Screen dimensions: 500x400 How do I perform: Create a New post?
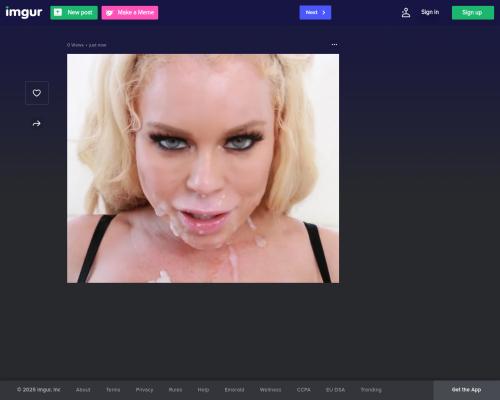coord(74,13)
